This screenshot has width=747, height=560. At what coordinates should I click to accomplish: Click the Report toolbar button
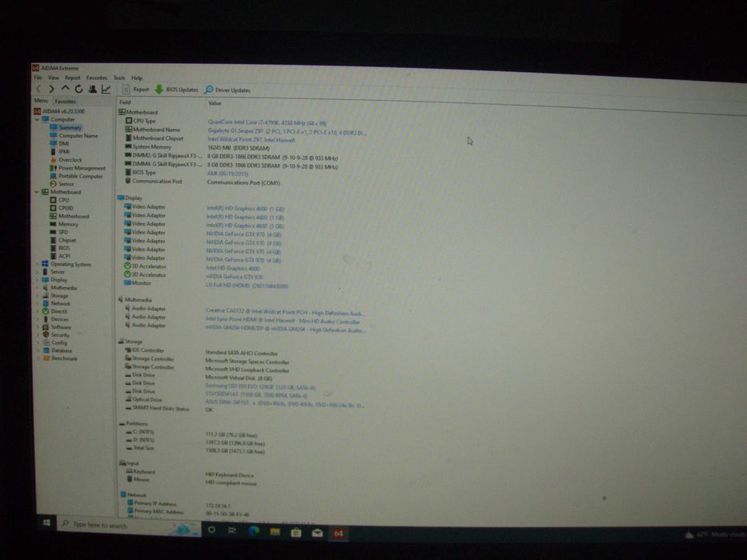pyautogui.click(x=136, y=89)
